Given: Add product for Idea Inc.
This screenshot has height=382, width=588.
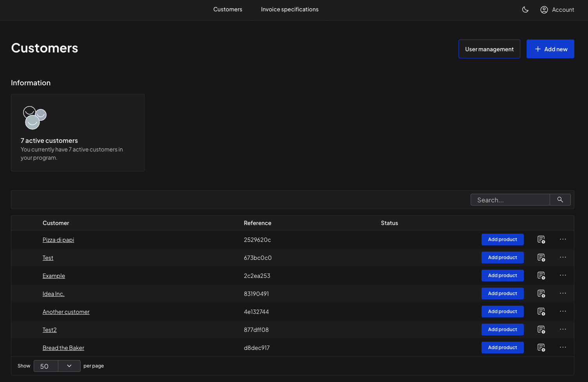Looking at the screenshot, I should click(502, 294).
